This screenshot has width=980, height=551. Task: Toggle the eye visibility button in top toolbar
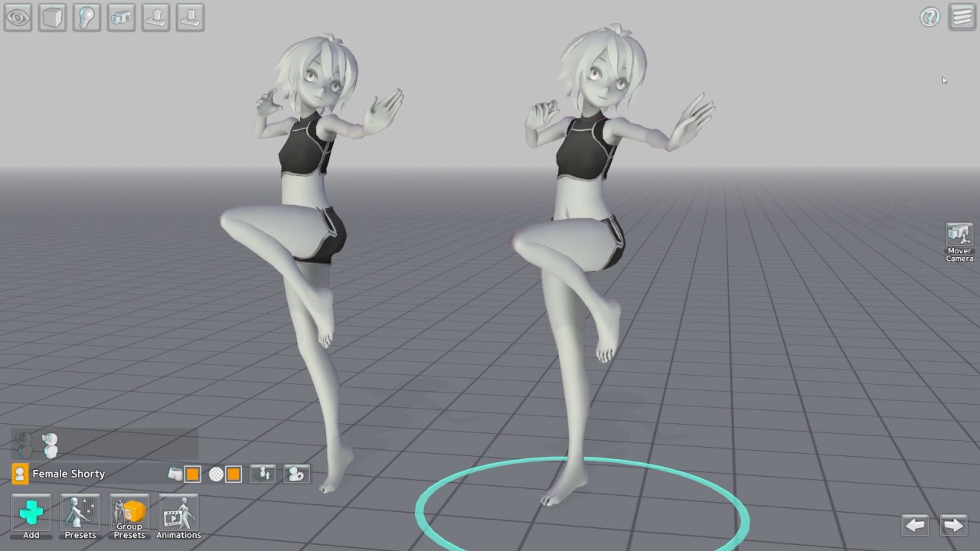click(18, 17)
